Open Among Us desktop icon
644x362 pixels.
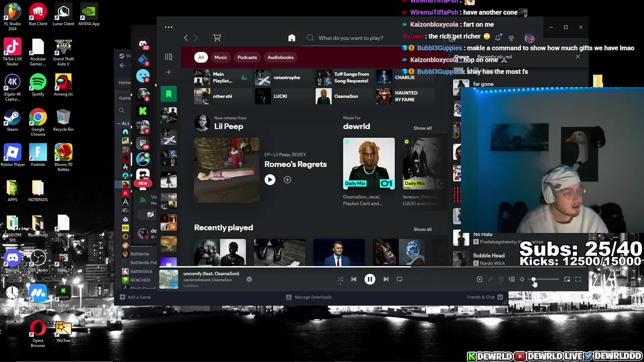click(x=63, y=85)
